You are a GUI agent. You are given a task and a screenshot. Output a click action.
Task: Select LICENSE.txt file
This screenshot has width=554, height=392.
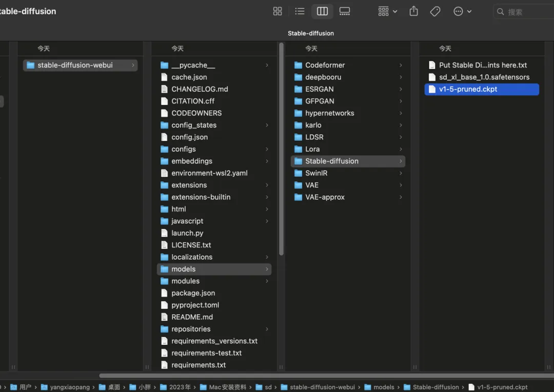(214, 245)
